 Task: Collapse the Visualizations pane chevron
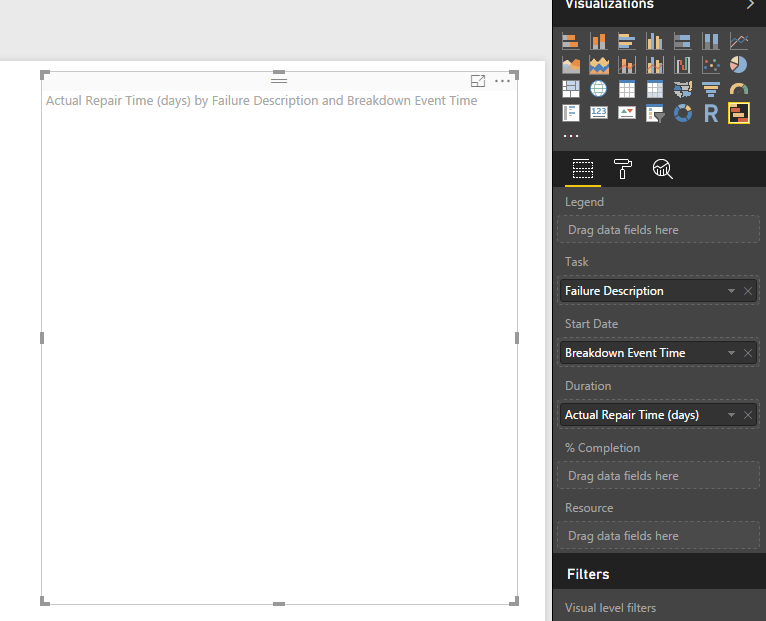tap(750, 4)
